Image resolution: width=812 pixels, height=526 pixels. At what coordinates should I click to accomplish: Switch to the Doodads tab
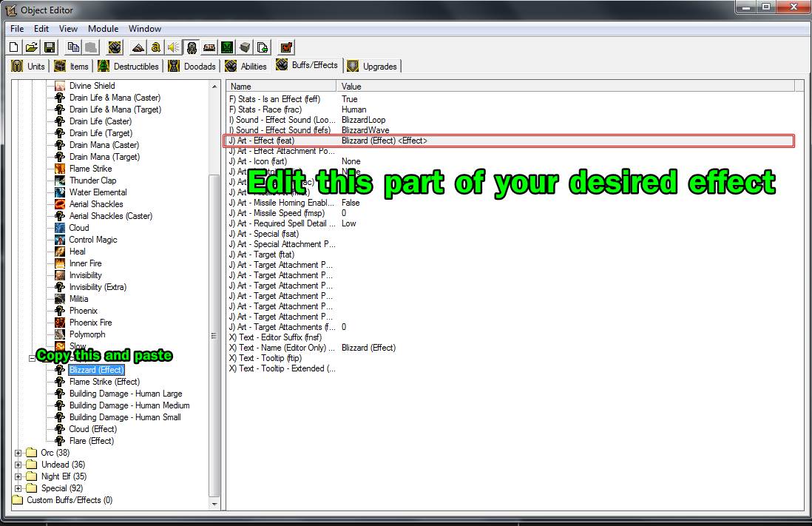[192, 67]
